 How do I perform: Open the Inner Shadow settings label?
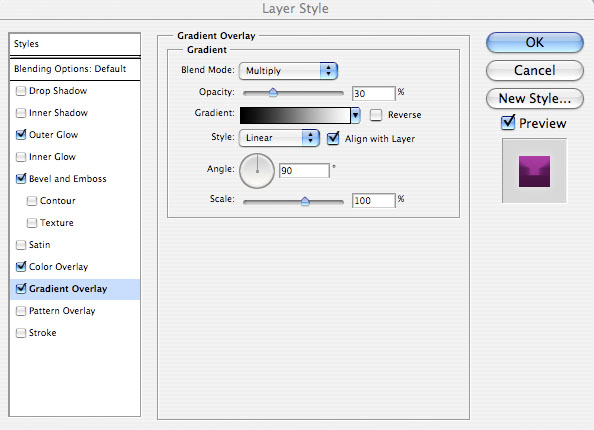[x=58, y=113]
